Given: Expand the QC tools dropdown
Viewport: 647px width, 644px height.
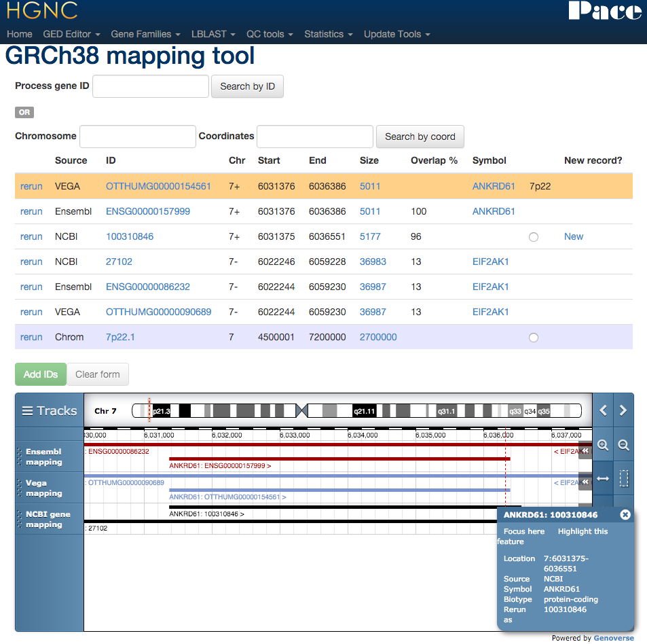Looking at the screenshot, I should point(270,34).
